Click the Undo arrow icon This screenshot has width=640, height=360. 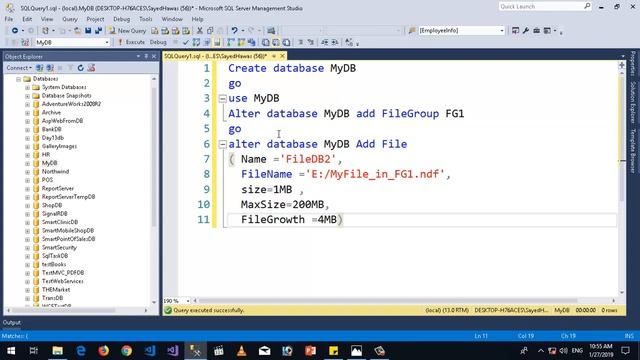pyautogui.click(x=234, y=31)
